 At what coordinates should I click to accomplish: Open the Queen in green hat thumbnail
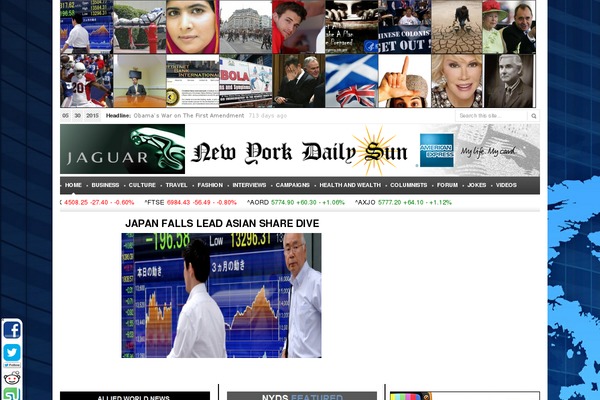tap(509, 27)
